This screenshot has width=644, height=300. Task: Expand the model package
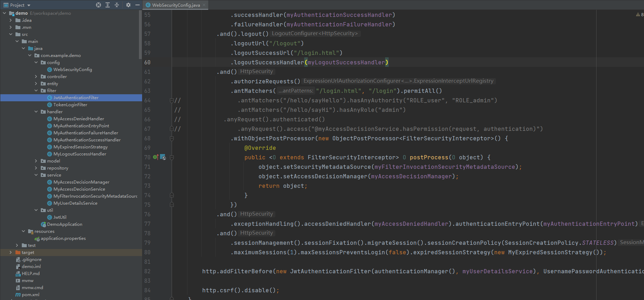36,161
